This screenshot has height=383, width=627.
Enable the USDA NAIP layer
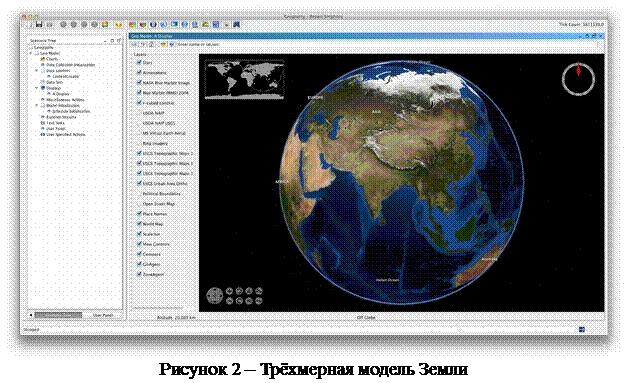pos(139,113)
